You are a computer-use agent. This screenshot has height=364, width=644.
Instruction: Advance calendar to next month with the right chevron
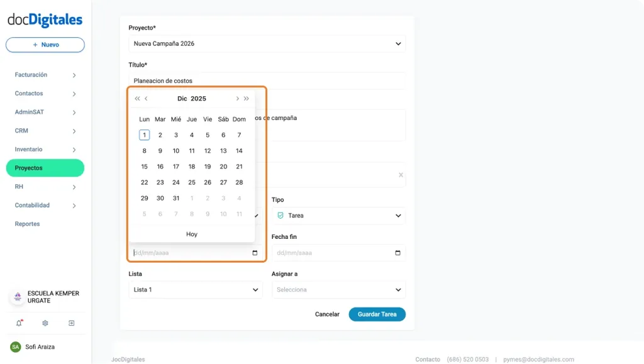(x=238, y=98)
